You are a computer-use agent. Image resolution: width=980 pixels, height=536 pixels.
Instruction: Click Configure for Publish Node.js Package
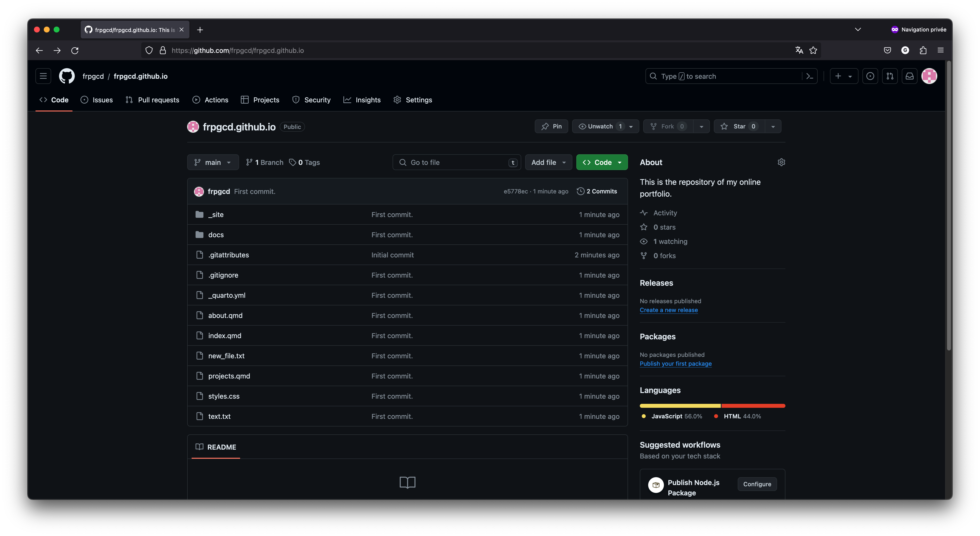point(757,484)
